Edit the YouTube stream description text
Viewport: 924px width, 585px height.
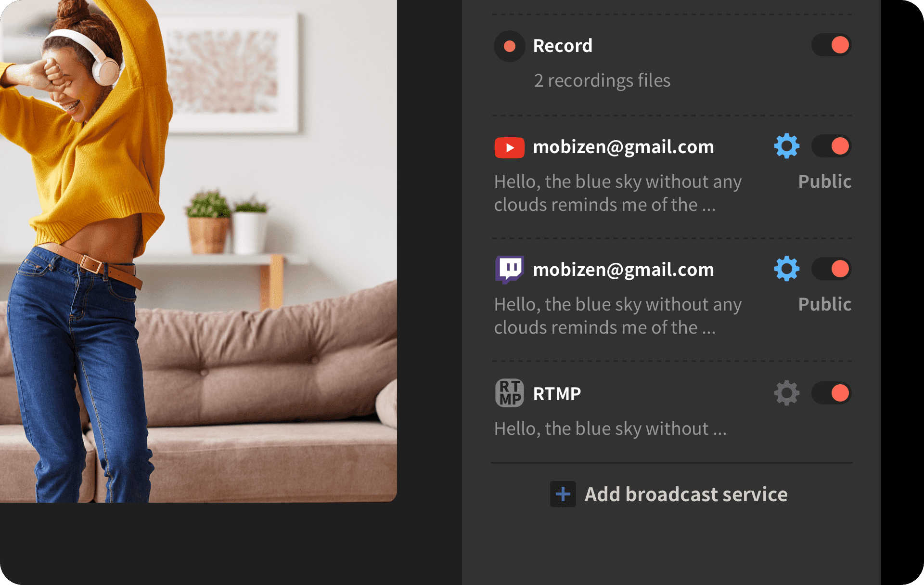coord(618,193)
